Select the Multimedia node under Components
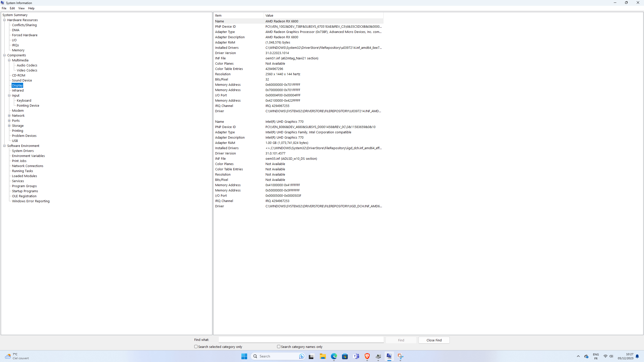The image size is (644, 362). (x=20, y=60)
